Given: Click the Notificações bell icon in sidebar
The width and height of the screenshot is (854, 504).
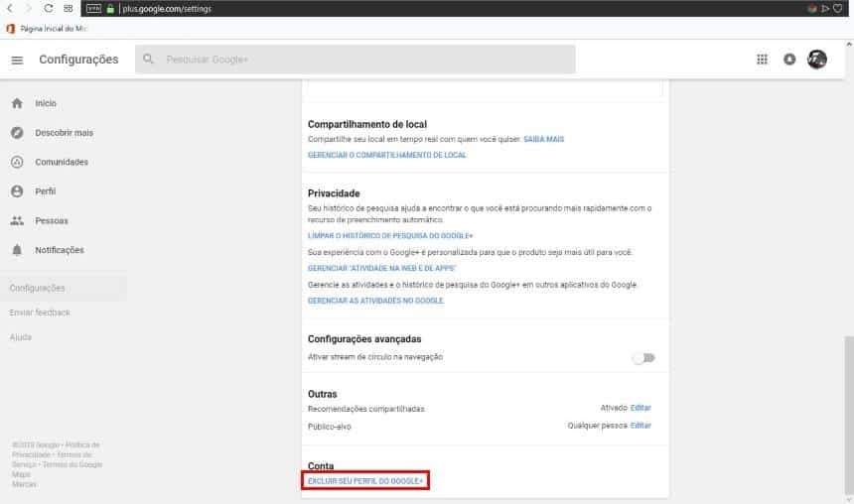Looking at the screenshot, I should (17, 250).
